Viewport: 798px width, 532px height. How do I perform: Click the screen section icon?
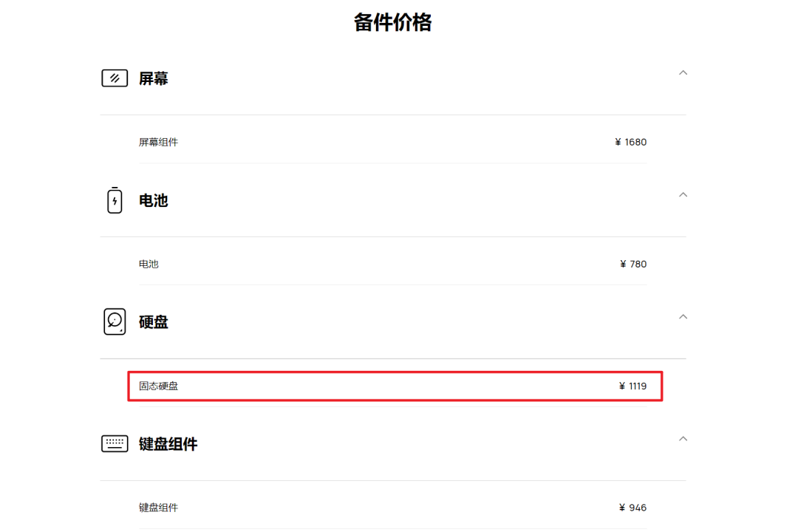(115, 78)
